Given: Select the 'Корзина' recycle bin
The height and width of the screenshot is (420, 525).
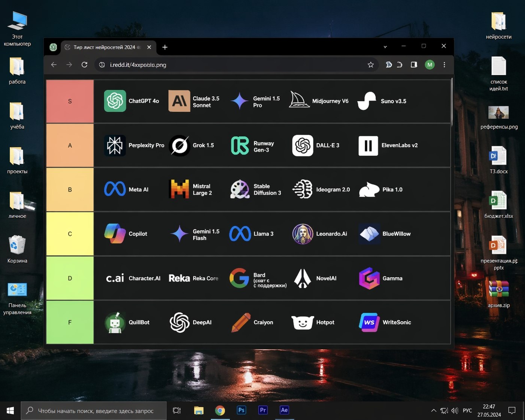Looking at the screenshot, I should 17,249.
